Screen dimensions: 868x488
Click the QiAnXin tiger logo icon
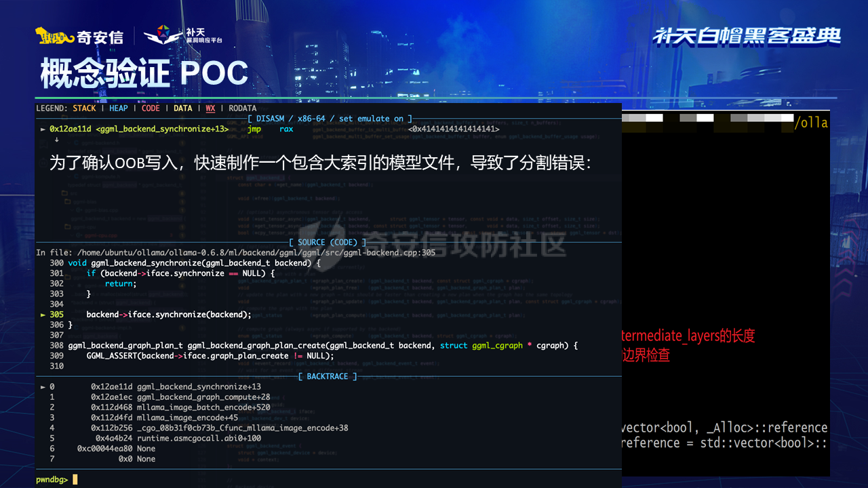pos(54,37)
